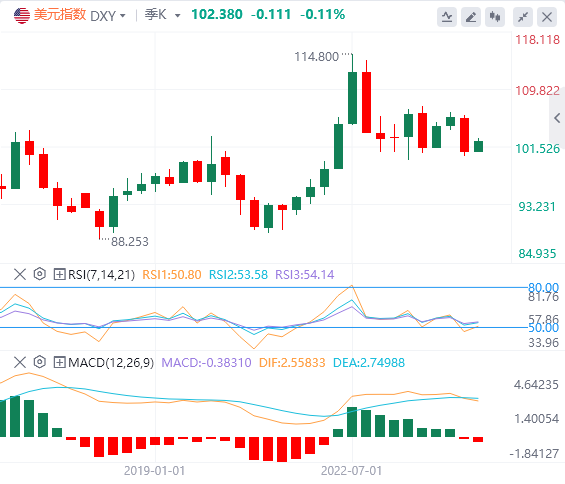Click the RSI(7,14,21) indicator label
Image resolution: width=565 pixels, height=484 pixels.
[x=101, y=275]
